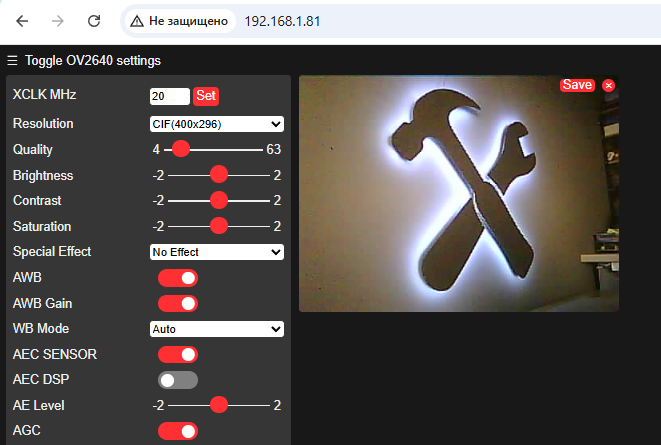Turn off the AWB Gain switch
661x445 pixels.
click(x=178, y=303)
